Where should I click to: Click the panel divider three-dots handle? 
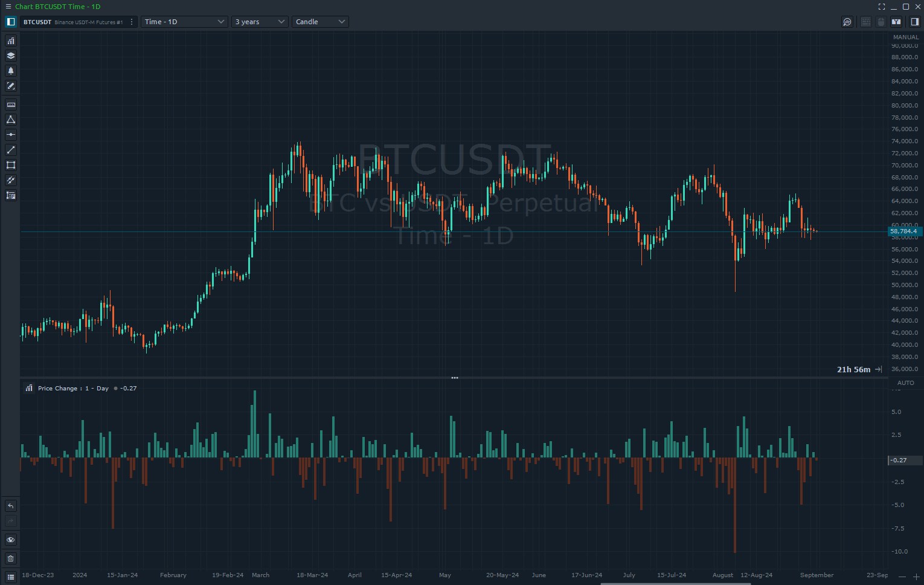[x=455, y=378]
